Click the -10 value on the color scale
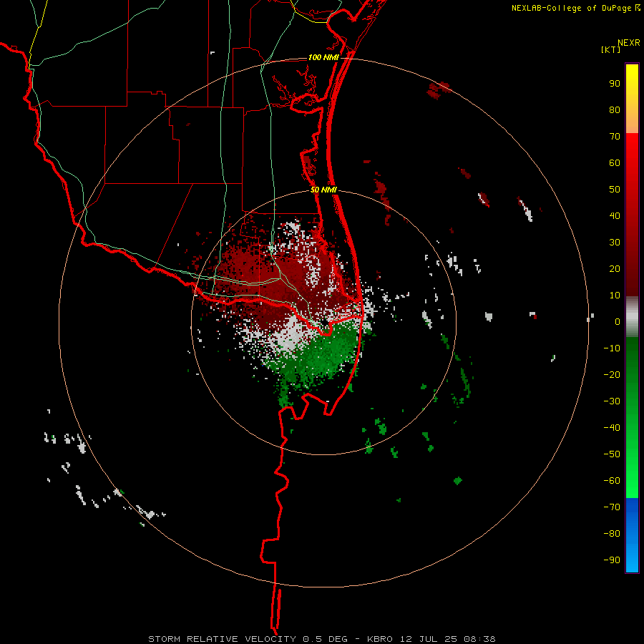The image size is (644, 644). [x=612, y=348]
